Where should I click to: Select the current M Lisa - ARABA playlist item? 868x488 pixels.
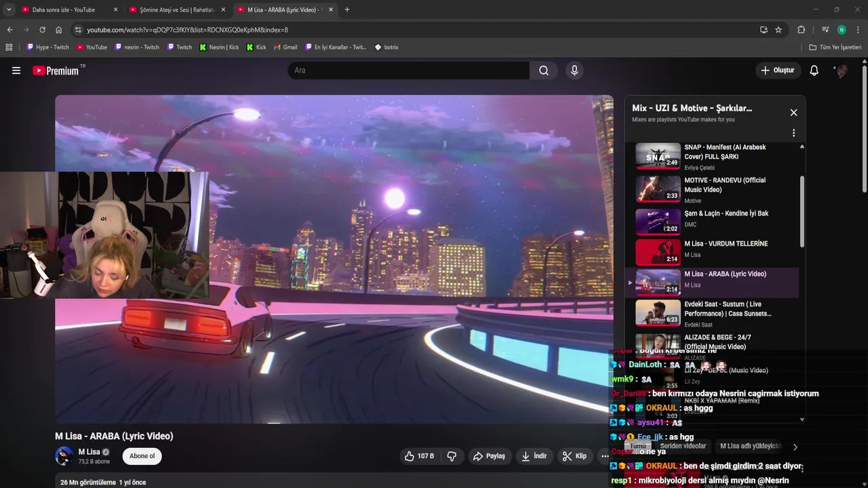(712, 283)
